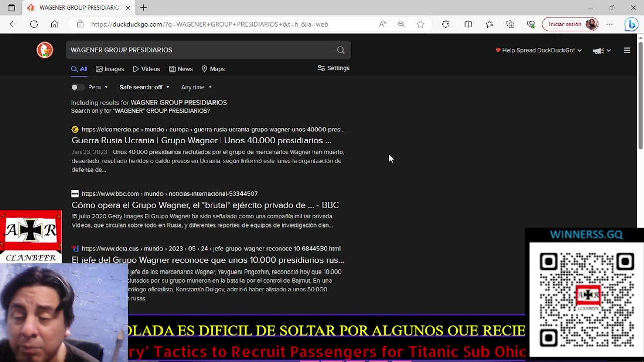The width and height of the screenshot is (644, 362).
Task: Open the Bing sidebar icon
Action: tap(631, 24)
